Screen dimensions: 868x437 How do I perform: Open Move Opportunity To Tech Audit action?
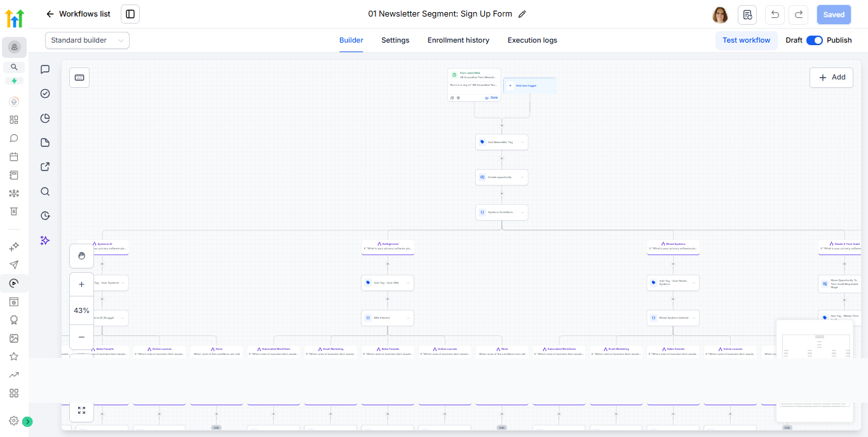[x=840, y=284]
